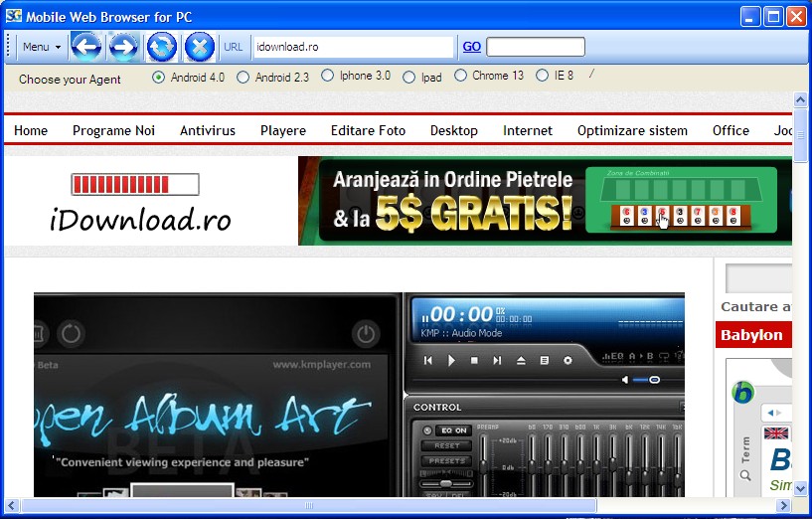
Task: Click the playlist icon in KMPlayer image
Action: coord(545,361)
